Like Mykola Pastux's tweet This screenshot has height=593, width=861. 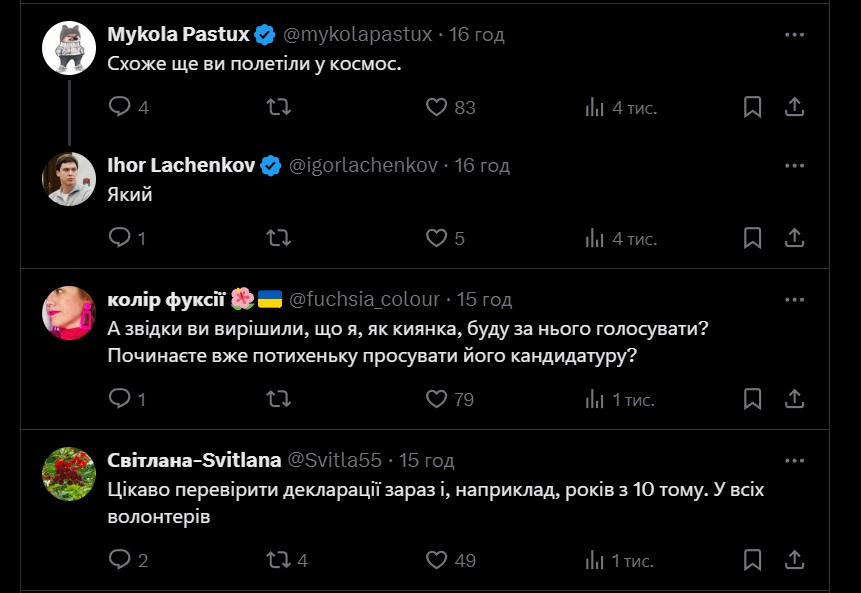(x=436, y=107)
